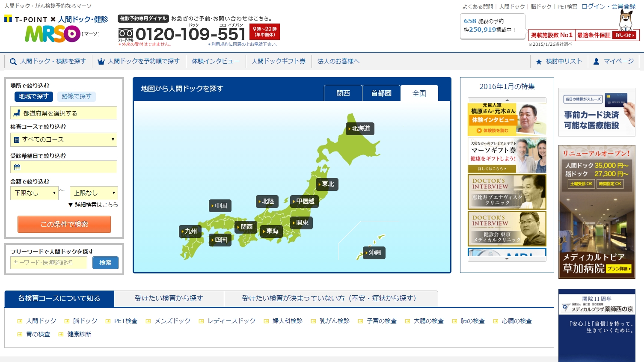644x362 pixels.
Task: Click the person icon beside マイページ
Action: tap(596, 62)
